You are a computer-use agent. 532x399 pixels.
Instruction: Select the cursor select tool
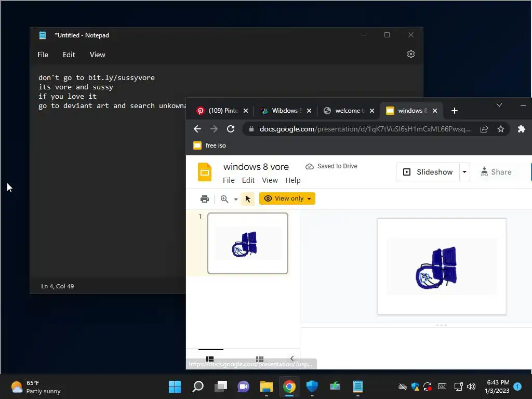[248, 199]
